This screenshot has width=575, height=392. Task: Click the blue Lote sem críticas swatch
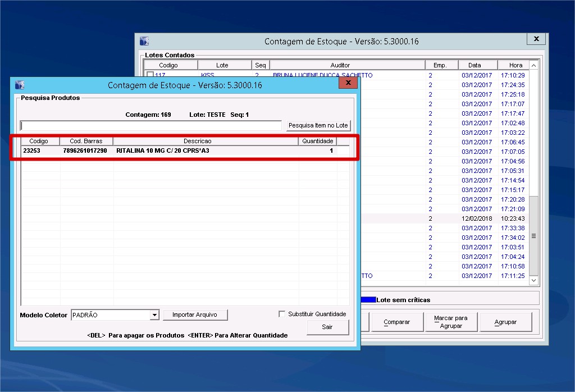tap(368, 300)
